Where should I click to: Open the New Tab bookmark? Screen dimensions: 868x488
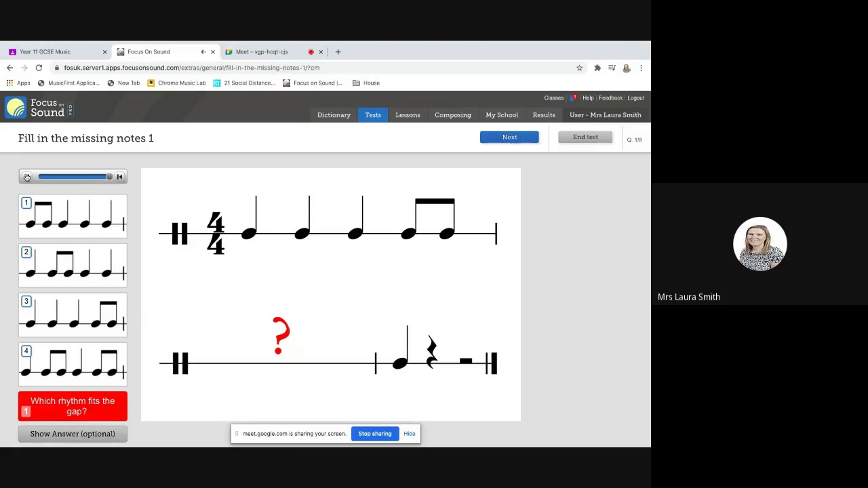pyautogui.click(x=123, y=83)
